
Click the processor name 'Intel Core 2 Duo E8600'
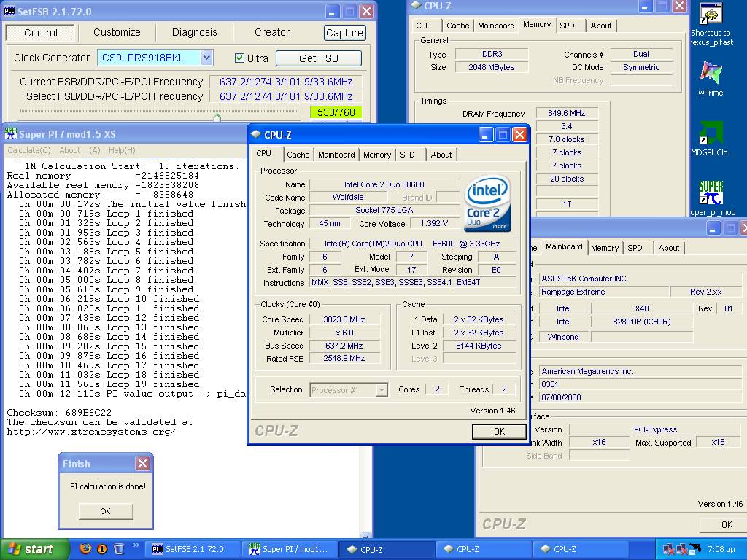384,184
